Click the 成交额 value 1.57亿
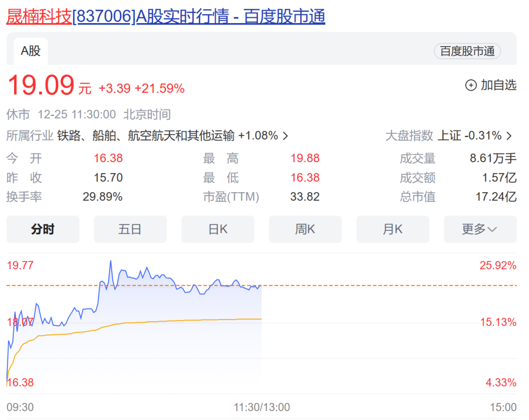This screenshot has width=529, height=420. pos(499,177)
